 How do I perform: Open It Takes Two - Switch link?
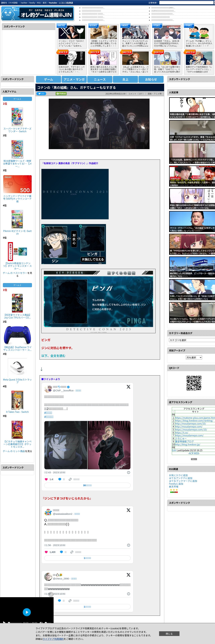17,412
